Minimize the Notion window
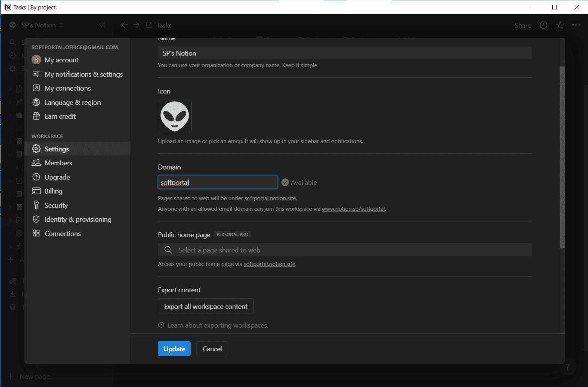 533,7
